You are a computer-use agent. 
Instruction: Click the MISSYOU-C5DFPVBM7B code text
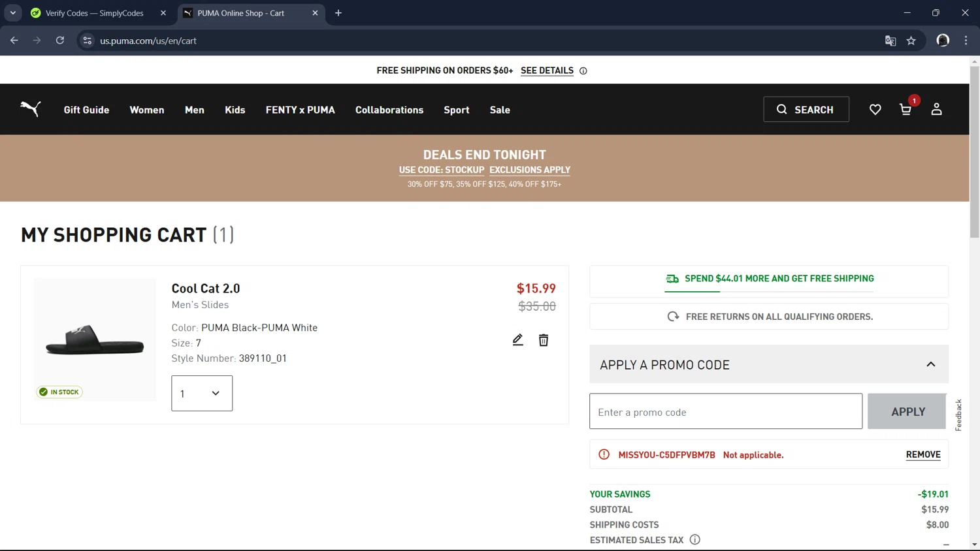(x=666, y=455)
